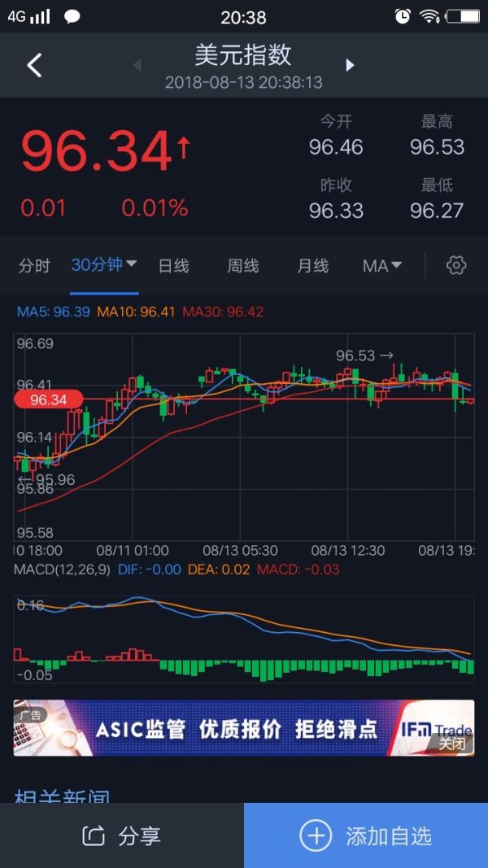Select the 月线 monthly chart tab
Image resolution: width=488 pixels, height=868 pixels.
312,265
